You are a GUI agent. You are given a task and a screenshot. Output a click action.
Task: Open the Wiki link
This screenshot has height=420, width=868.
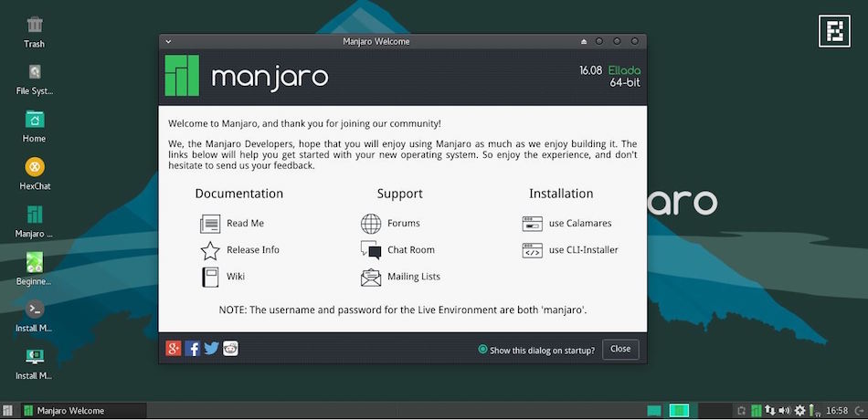(236, 277)
